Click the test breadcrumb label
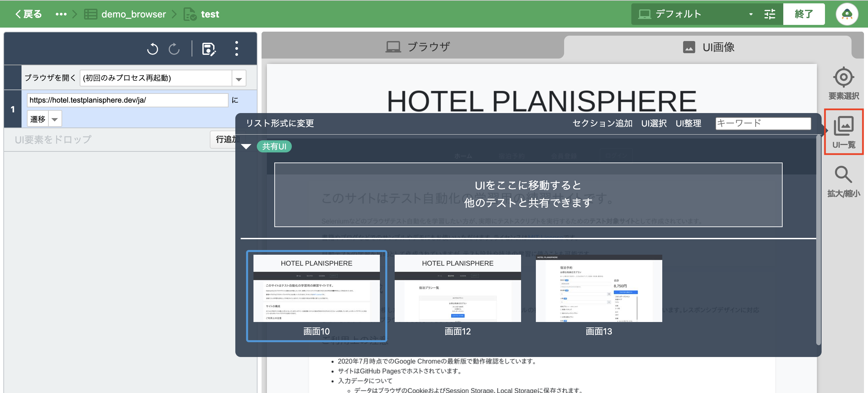Screen dimensions: 868x393 coord(210,14)
